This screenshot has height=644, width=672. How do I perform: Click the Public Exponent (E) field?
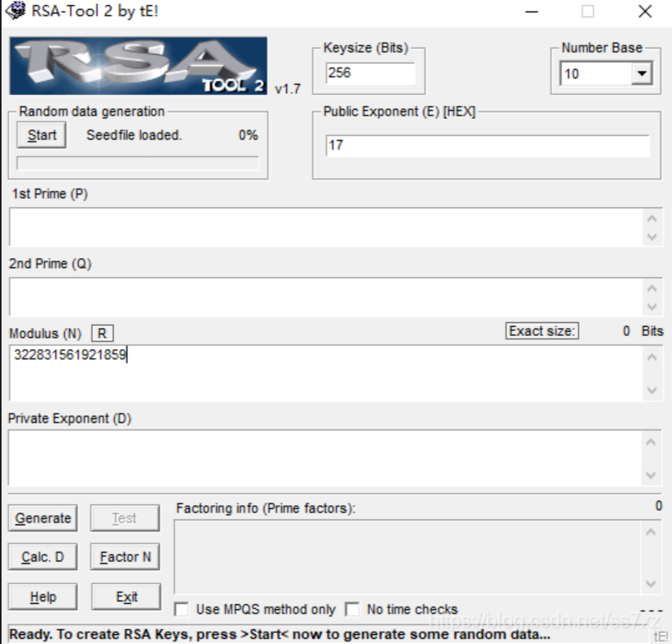(487, 146)
